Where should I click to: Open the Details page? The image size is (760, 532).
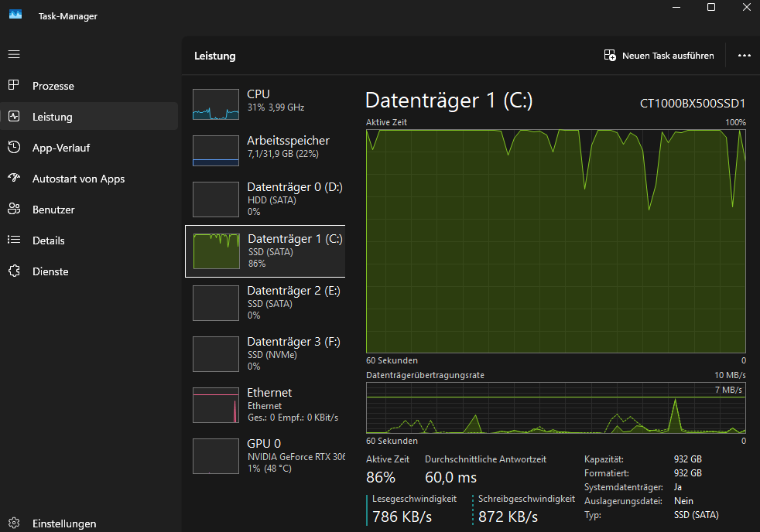[x=89, y=240]
